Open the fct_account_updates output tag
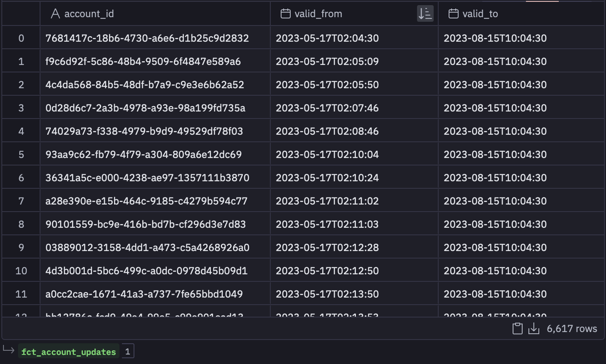 pyautogui.click(x=68, y=352)
